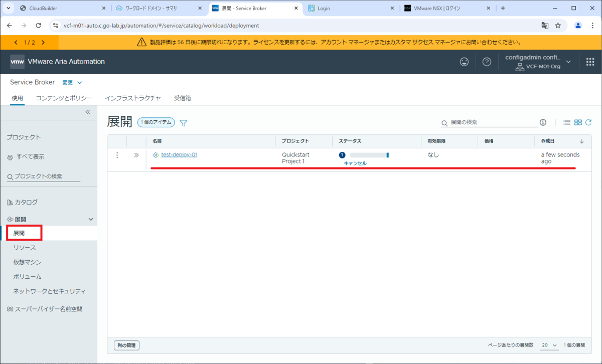Sort by created date arrow
This screenshot has width=602, height=364.
582,141
